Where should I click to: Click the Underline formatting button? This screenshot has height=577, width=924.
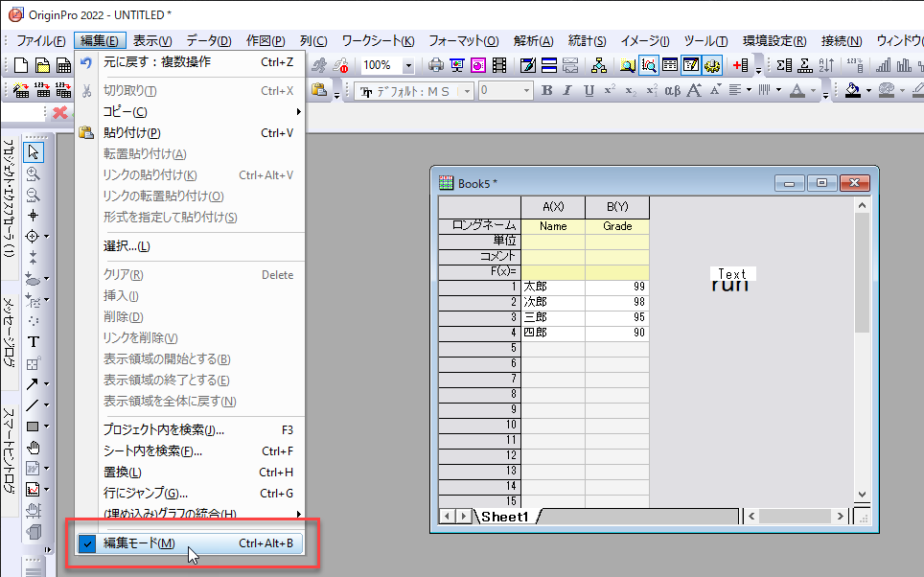(x=589, y=90)
